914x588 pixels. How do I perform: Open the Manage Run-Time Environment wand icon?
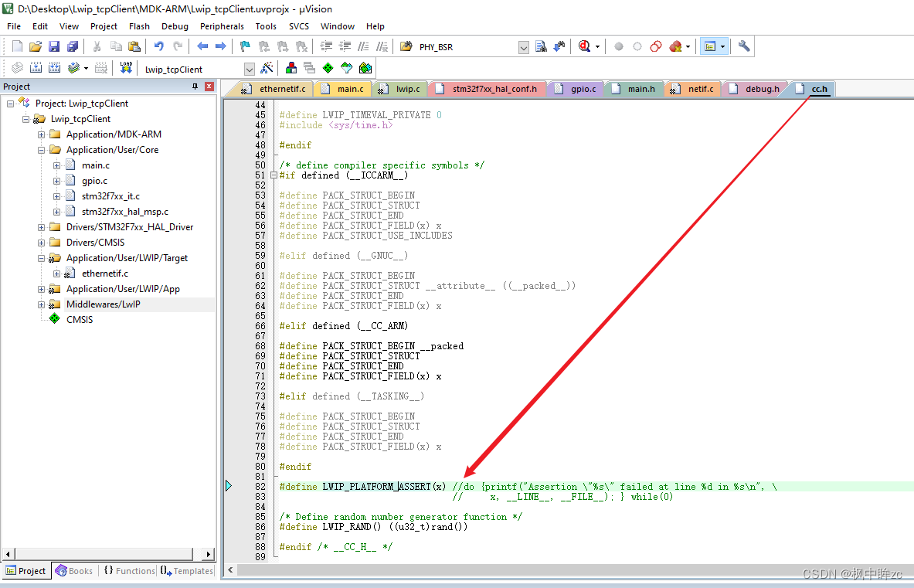pyautogui.click(x=266, y=68)
